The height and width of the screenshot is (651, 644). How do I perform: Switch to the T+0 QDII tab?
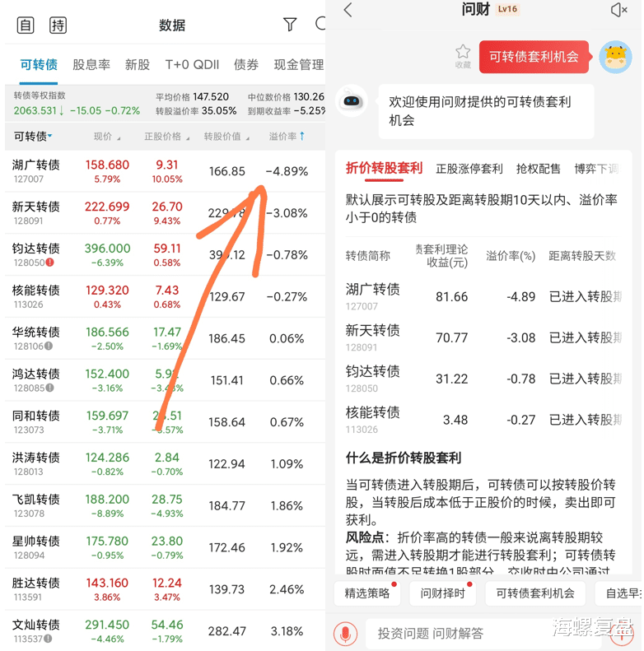click(192, 65)
